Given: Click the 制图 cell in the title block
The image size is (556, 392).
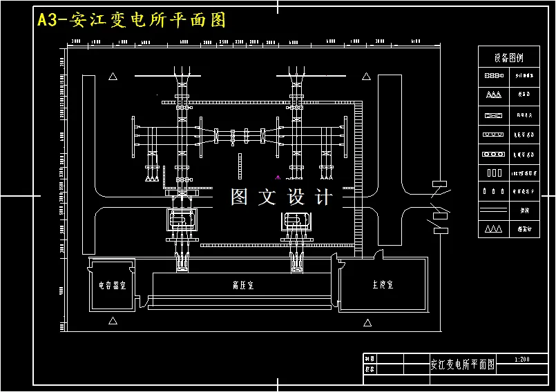Looking at the screenshot, I should [x=370, y=359].
